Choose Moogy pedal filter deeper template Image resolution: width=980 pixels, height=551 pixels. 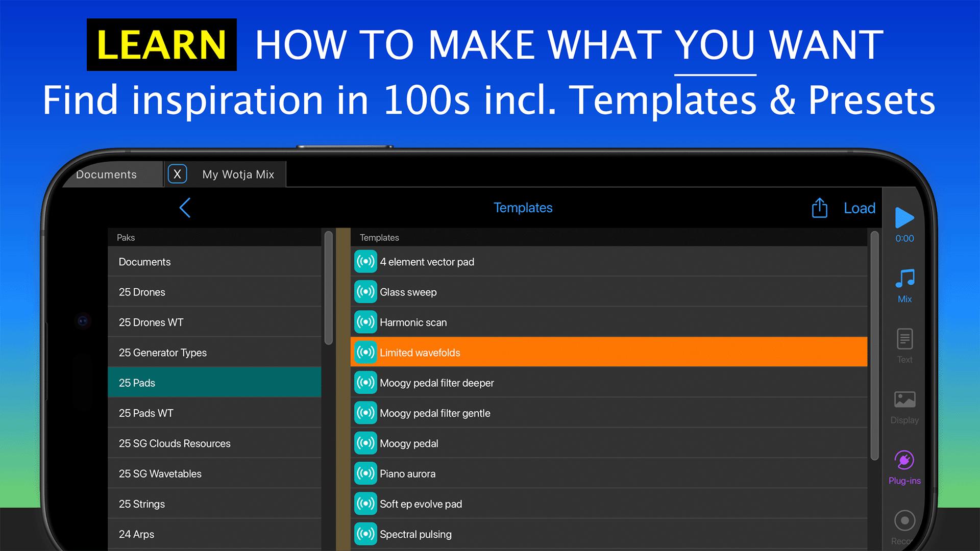pyautogui.click(x=609, y=383)
